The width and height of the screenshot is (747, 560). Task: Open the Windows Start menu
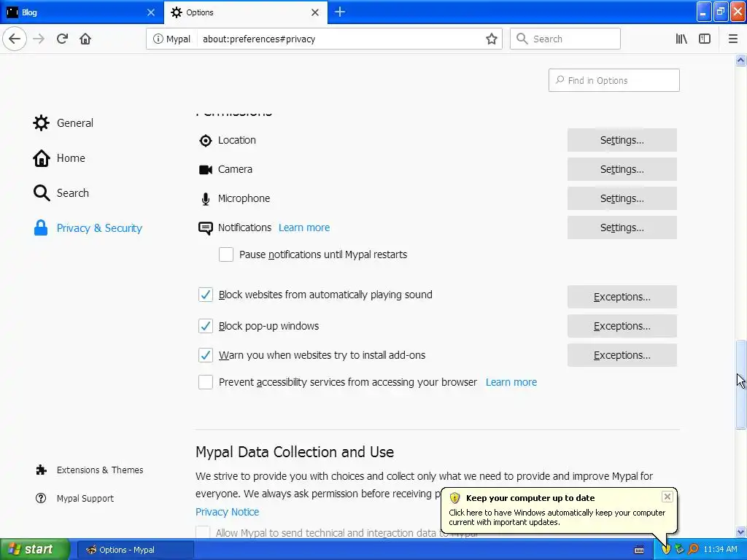[34, 550]
